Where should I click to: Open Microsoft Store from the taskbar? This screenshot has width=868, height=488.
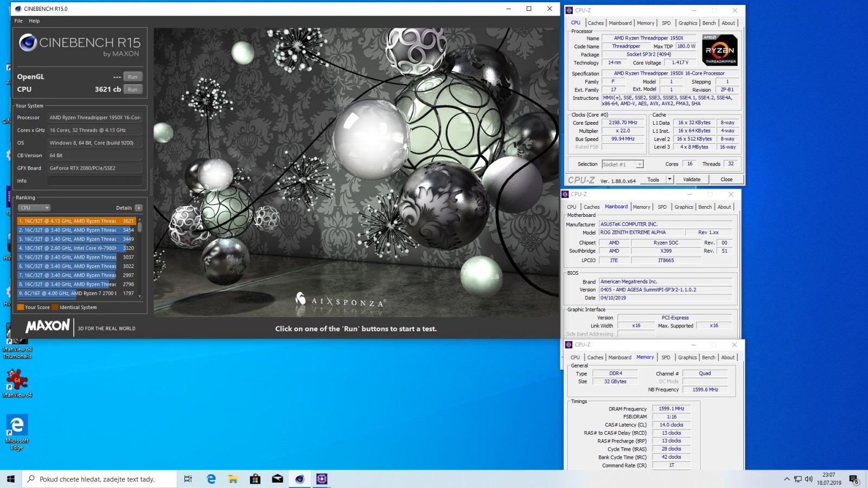point(255,479)
